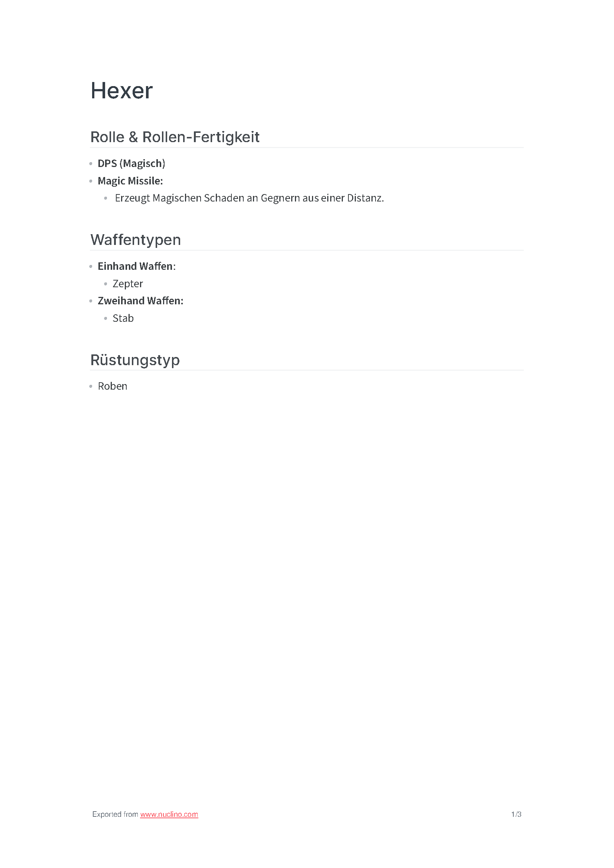Select the Zweihand Waffen: list item
Image resolution: width=614 pixels, height=868 pixels.
click(140, 301)
